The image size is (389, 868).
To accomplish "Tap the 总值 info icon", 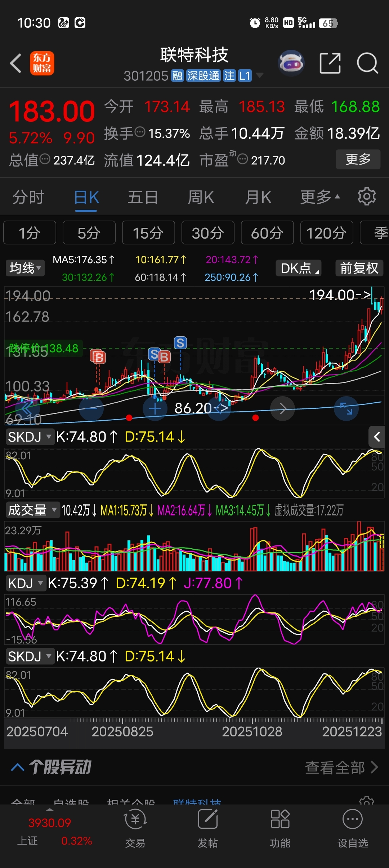I will (45, 159).
